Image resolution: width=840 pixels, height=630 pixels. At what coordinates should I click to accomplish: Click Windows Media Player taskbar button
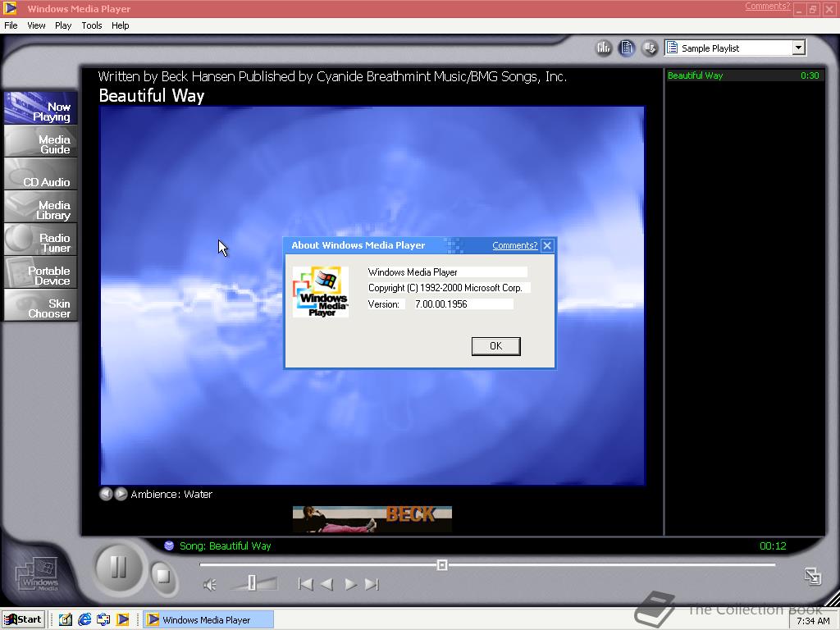point(208,620)
